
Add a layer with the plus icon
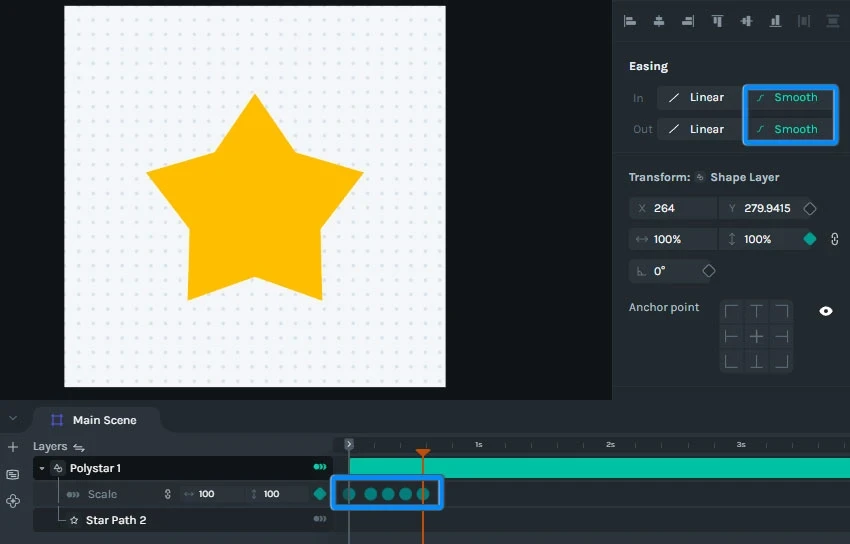(13, 446)
